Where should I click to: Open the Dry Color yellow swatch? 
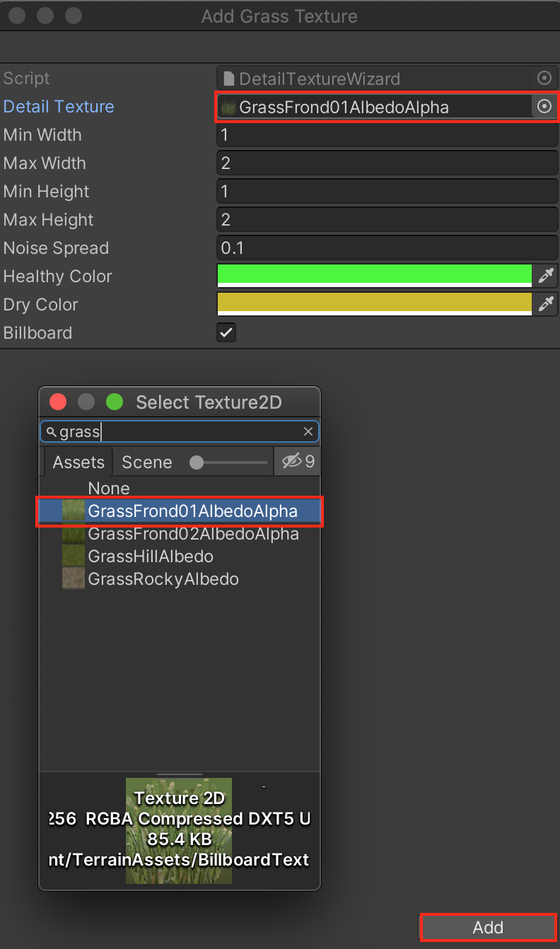tap(374, 303)
